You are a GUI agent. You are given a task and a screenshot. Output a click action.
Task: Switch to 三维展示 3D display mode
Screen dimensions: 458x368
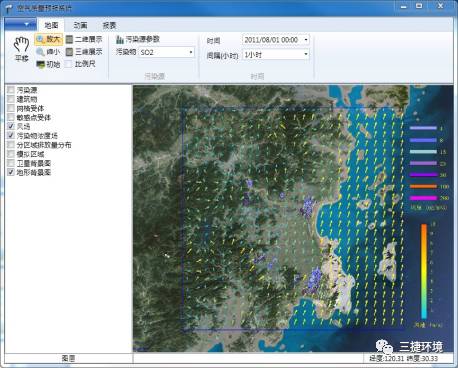(x=84, y=52)
